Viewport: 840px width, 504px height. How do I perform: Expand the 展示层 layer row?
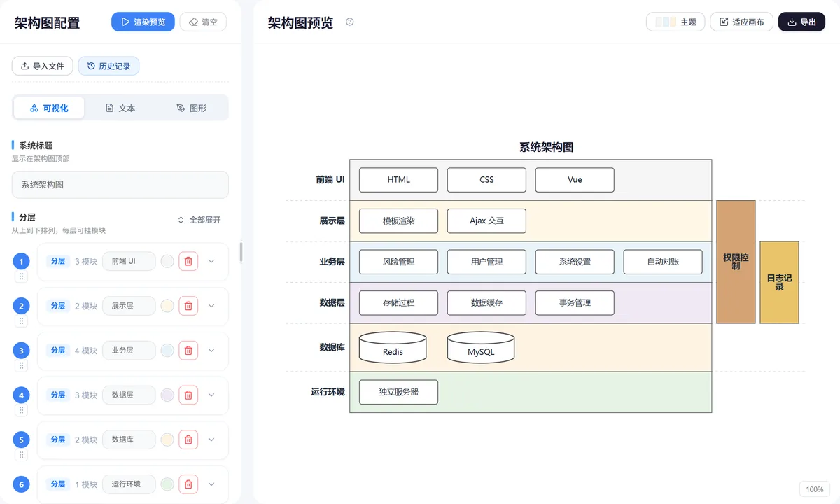tap(212, 306)
